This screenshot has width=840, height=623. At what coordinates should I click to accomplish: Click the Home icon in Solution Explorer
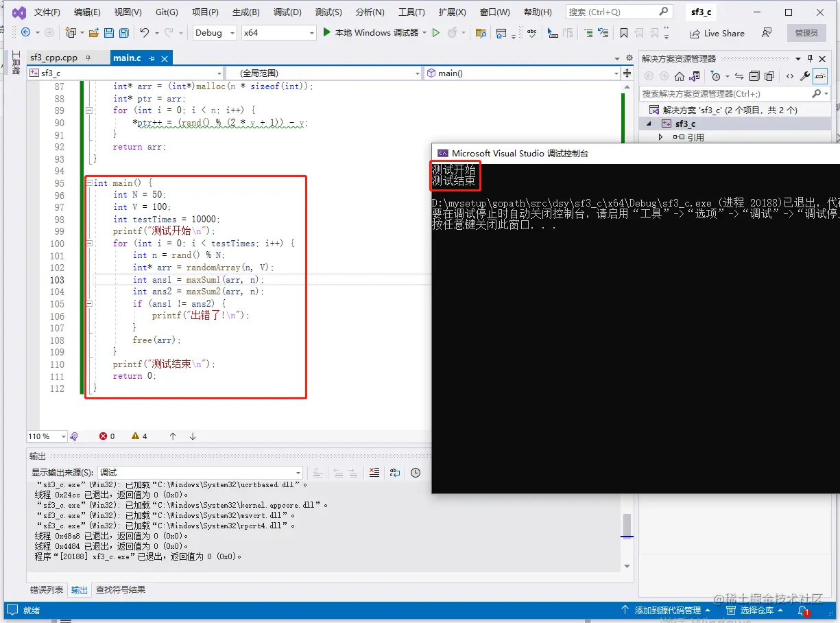(x=680, y=76)
